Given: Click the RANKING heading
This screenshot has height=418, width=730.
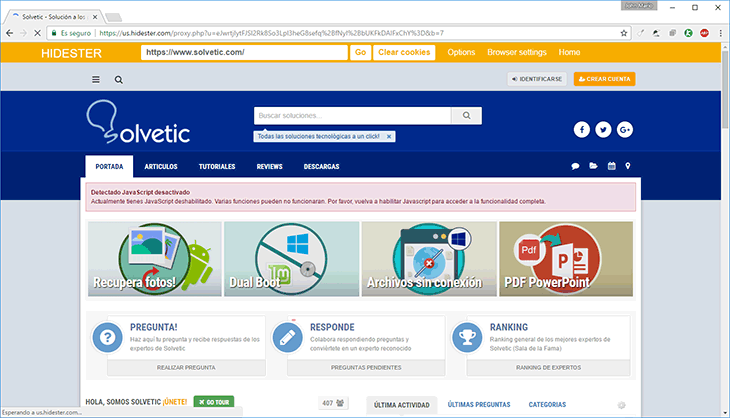Looking at the screenshot, I should (x=509, y=327).
